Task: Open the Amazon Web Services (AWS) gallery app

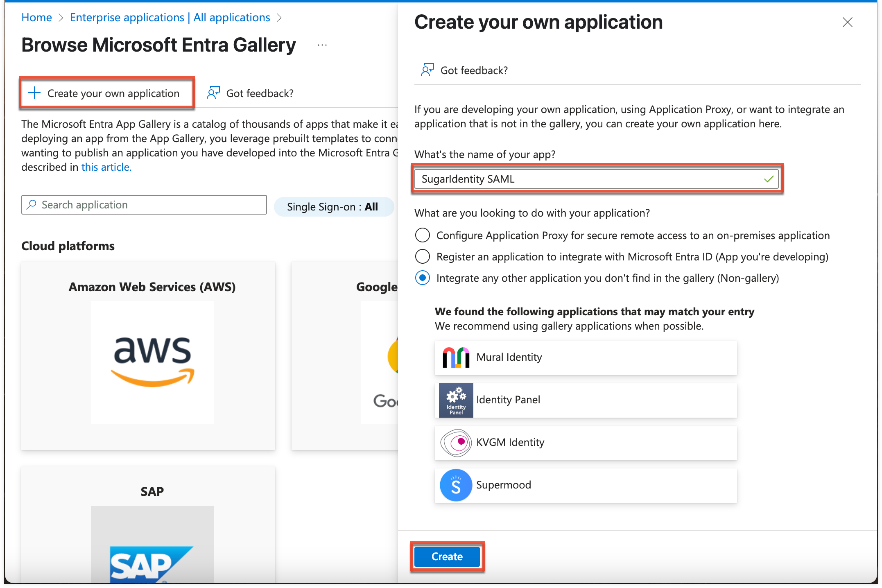Action: [152, 362]
